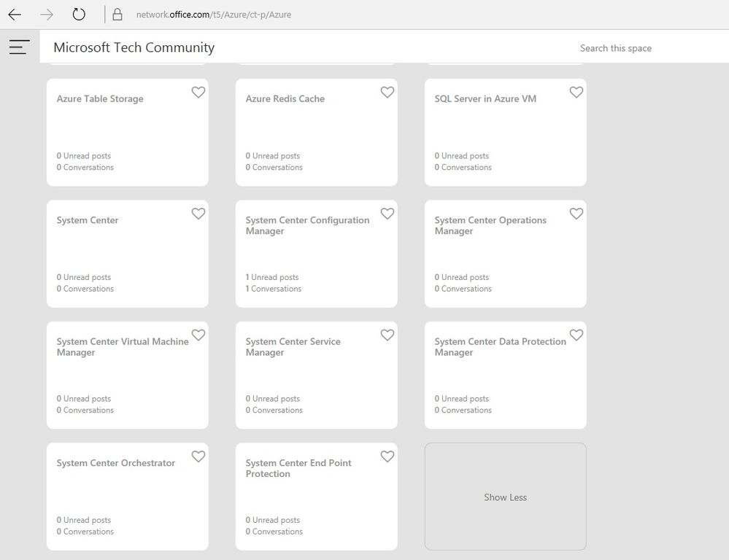
Task: Collapse the list with Show Less
Action: point(505,497)
